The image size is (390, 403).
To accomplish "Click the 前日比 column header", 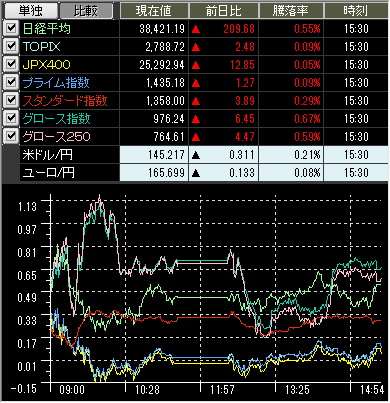I will tap(223, 11).
